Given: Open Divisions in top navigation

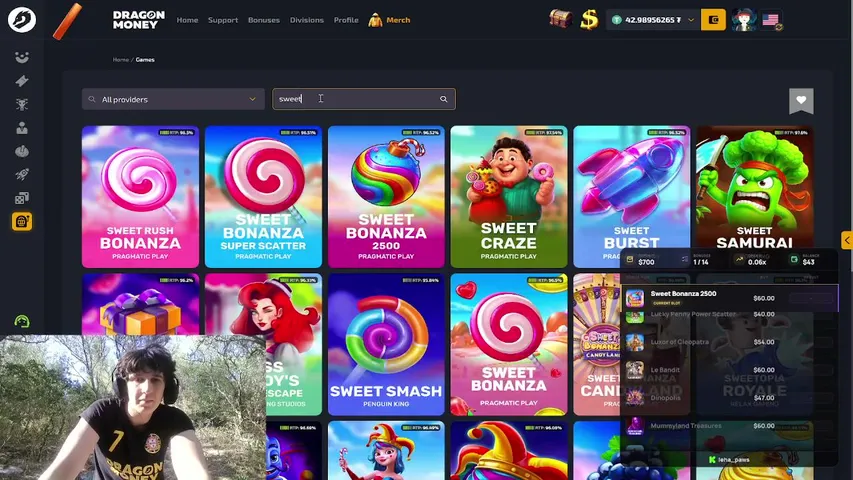Looking at the screenshot, I should [x=307, y=20].
